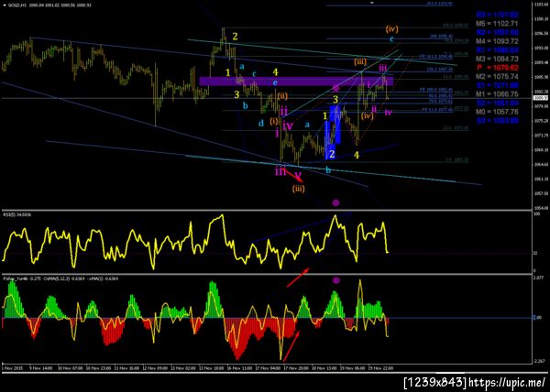Click the purple dot in the Fisher panel
Screen dimensions: 550x392
pos(336,280)
